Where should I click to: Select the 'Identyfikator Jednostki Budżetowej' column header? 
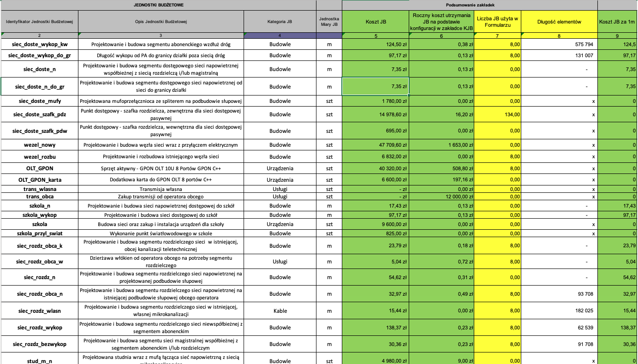(39, 22)
